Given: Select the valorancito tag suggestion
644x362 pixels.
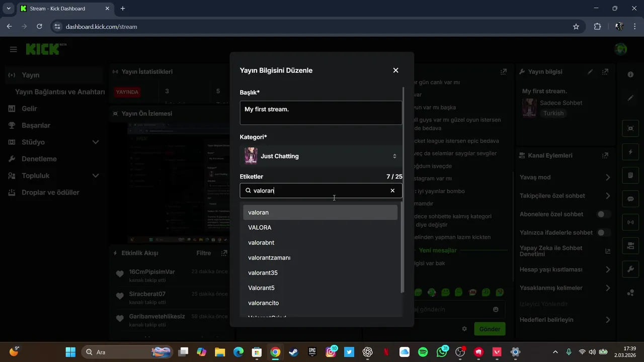Looking at the screenshot, I should click(320, 303).
